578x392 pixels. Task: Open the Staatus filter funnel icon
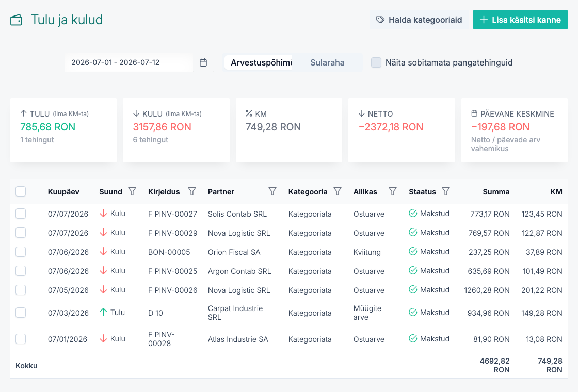(x=446, y=191)
